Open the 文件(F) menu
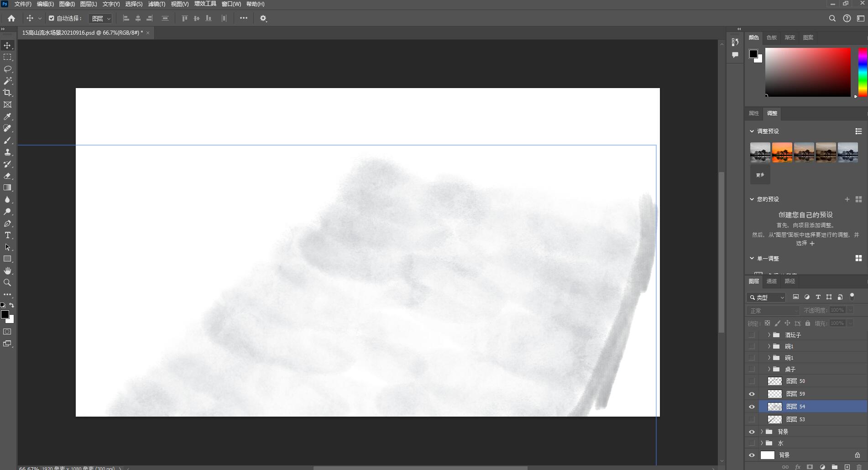Screen dimensions: 868x470 coord(23,4)
